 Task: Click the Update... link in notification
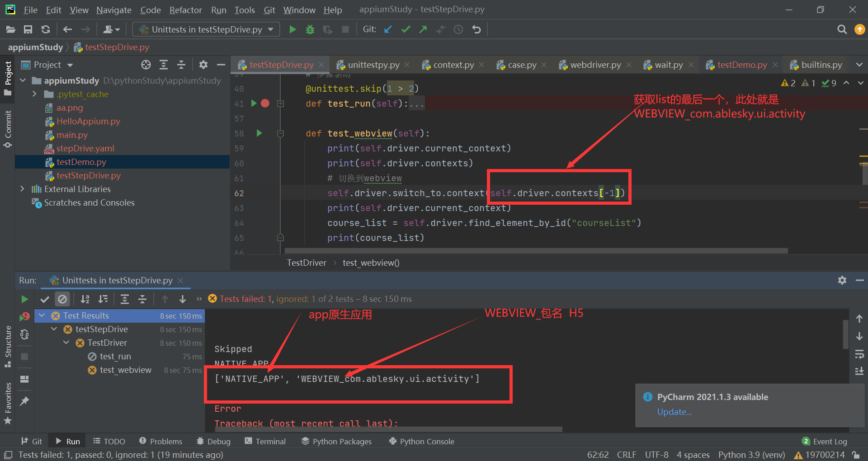pyautogui.click(x=674, y=412)
